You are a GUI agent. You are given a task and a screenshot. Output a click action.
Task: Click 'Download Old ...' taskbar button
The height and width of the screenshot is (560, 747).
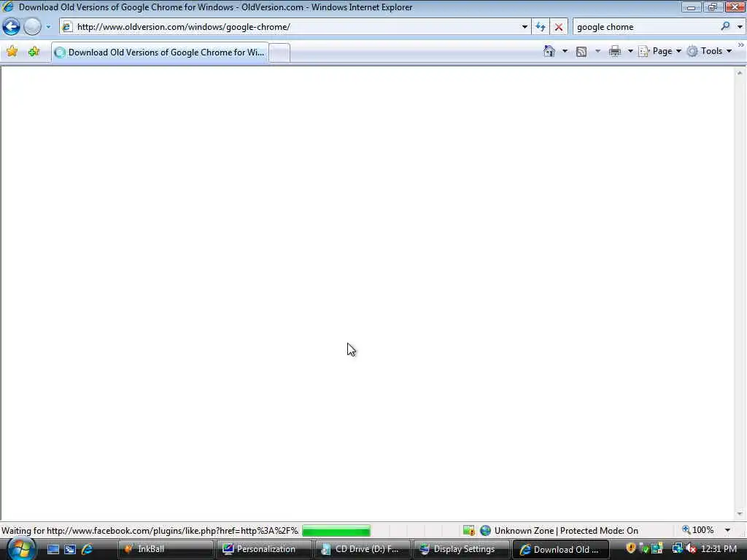tap(560, 549)
